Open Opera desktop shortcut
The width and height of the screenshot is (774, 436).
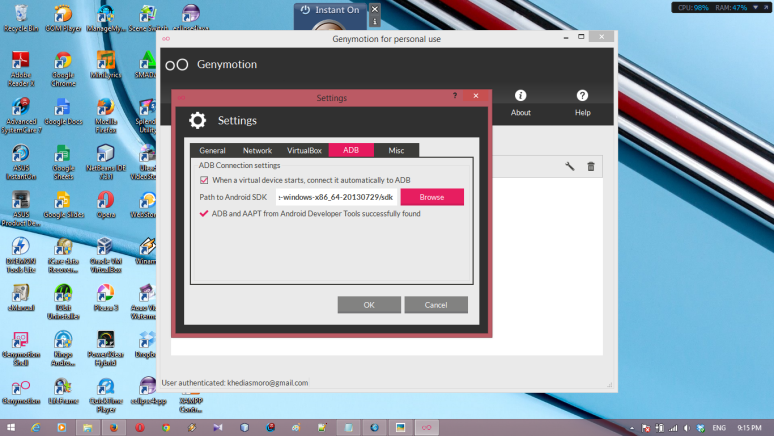[106, 205]
